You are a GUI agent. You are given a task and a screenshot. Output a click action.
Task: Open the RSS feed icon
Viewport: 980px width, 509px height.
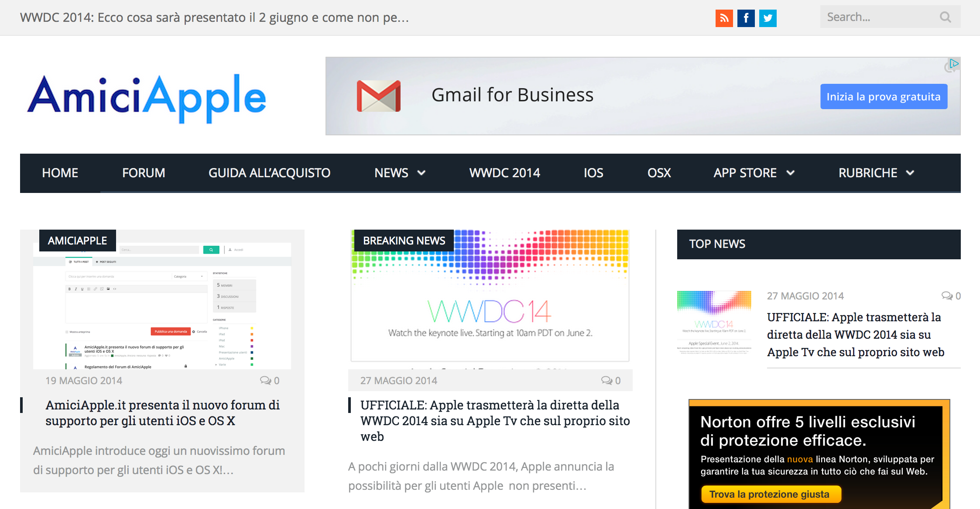(724, 18)
